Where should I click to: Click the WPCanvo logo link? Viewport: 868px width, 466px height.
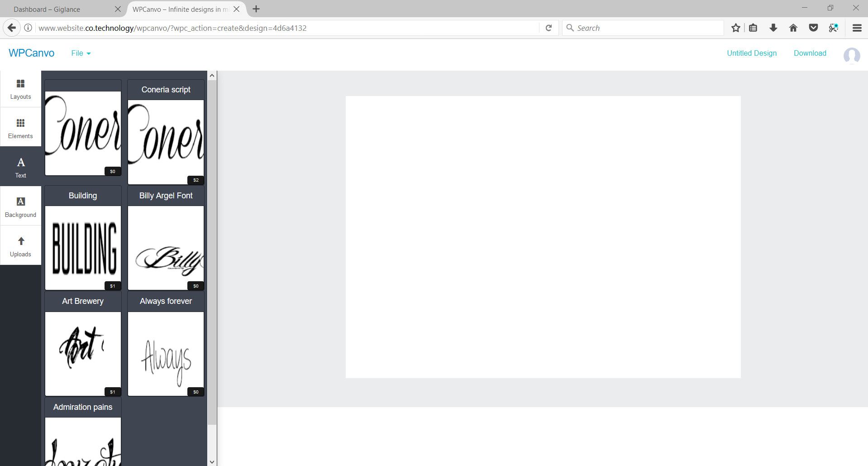click(31, 53)
